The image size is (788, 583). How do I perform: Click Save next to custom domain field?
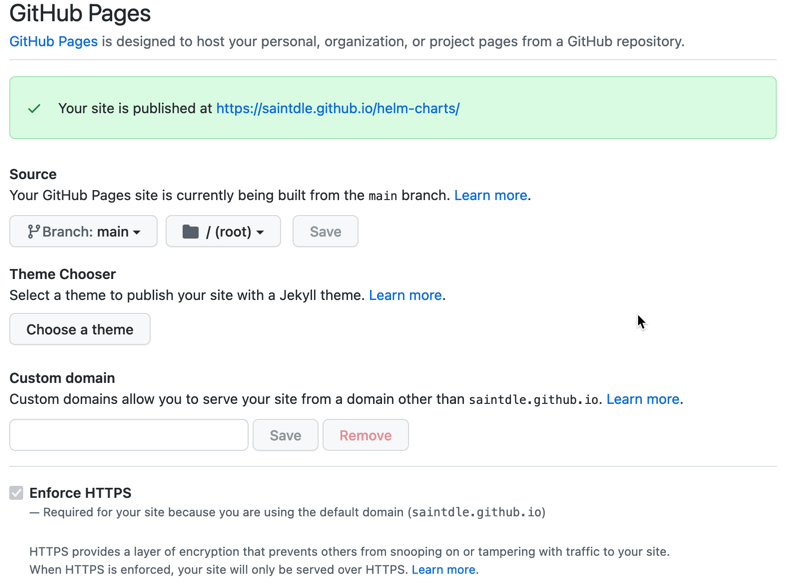click(x=285, y=435)
